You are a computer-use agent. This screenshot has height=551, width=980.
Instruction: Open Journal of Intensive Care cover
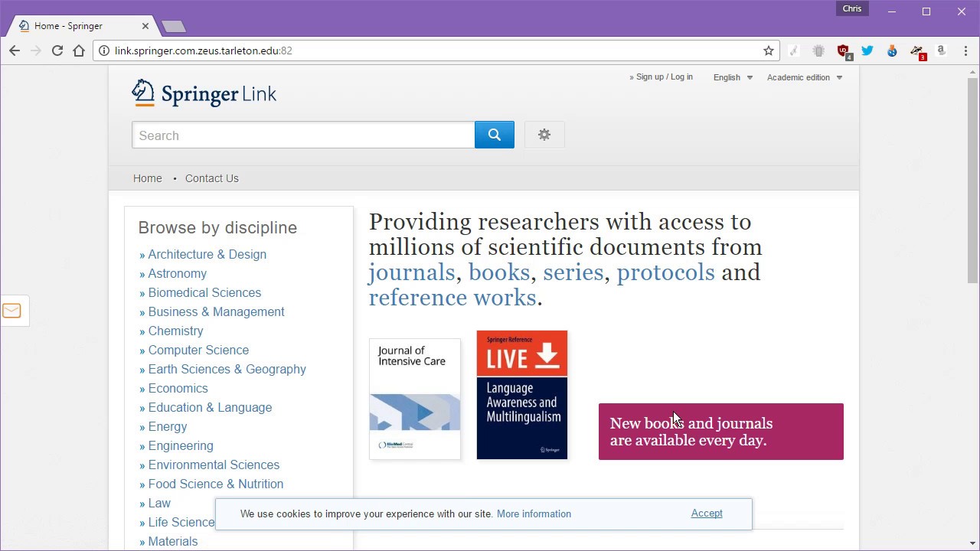coord(415,399)
